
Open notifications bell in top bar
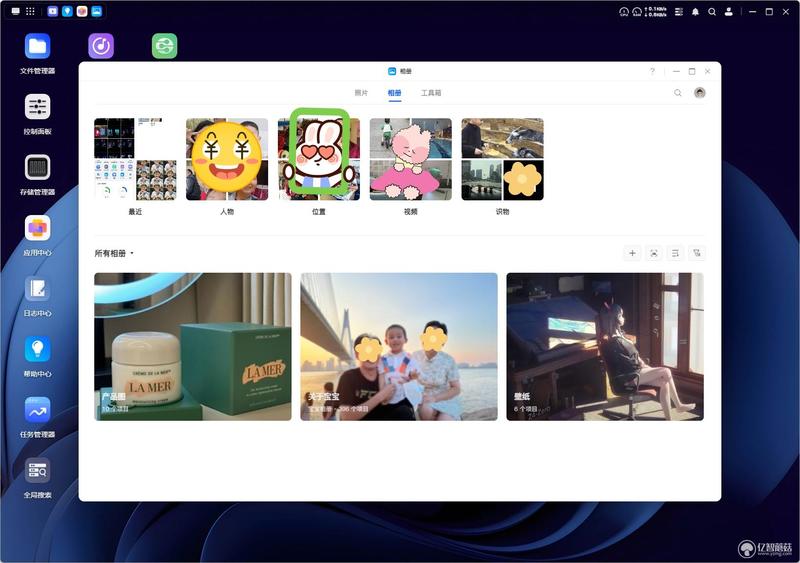tap(695, 12)
